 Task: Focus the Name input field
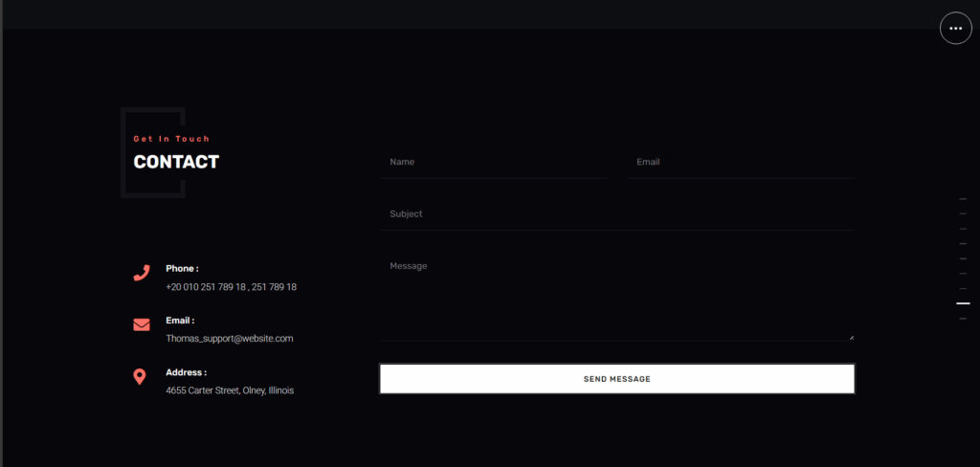coord(493,163)
